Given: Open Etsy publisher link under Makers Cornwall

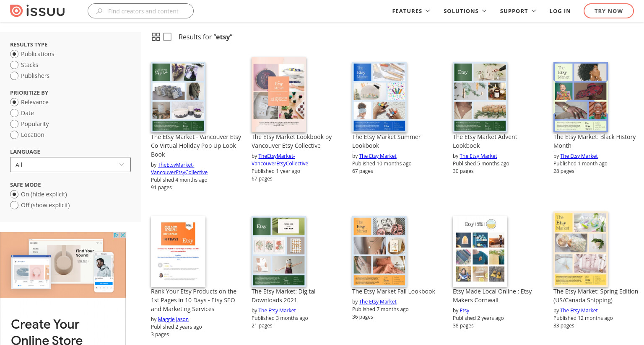Looking at the screenshot, I should click(465, 311).
